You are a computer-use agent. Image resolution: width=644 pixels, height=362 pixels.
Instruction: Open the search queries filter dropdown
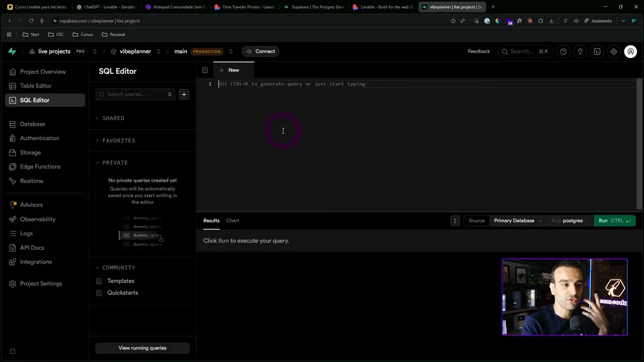[x=170, y=94]
